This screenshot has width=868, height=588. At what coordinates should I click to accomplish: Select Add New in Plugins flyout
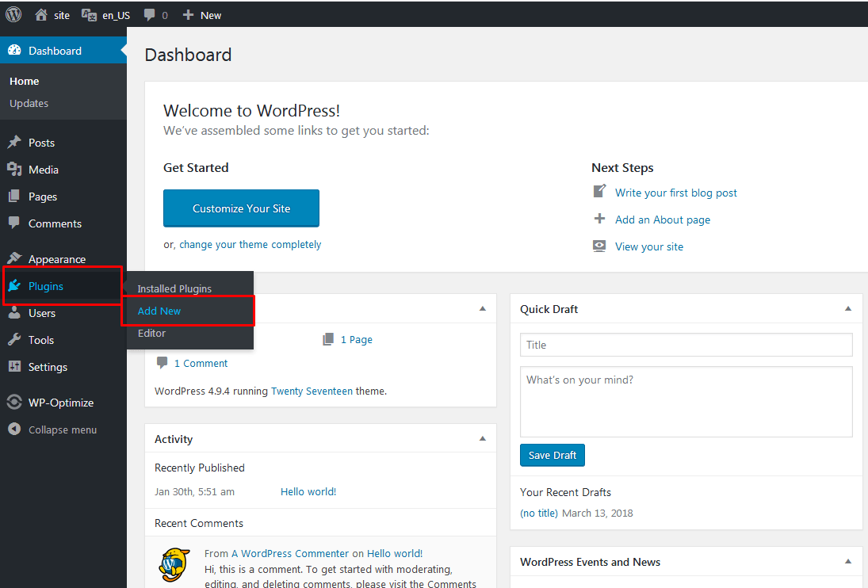pos(159,311)
